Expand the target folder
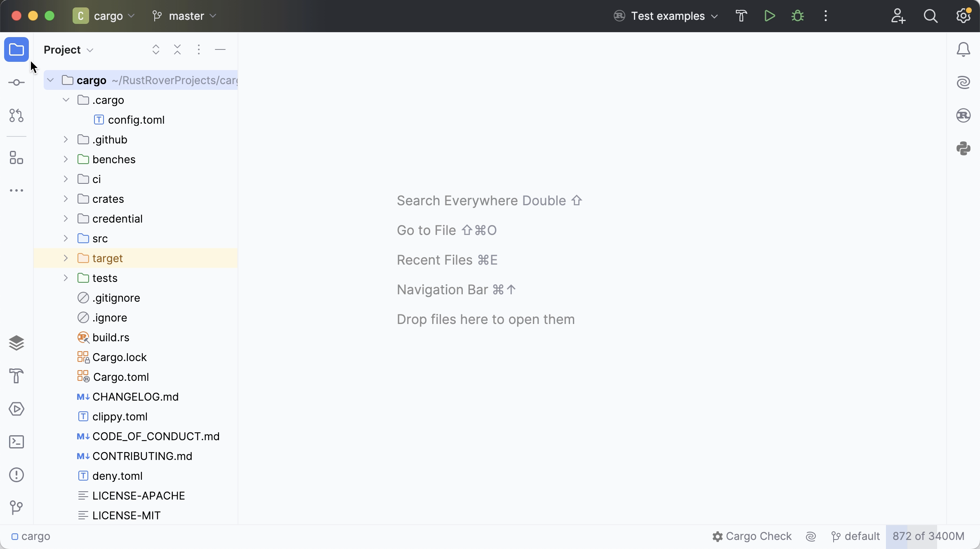 click(66, 258)
